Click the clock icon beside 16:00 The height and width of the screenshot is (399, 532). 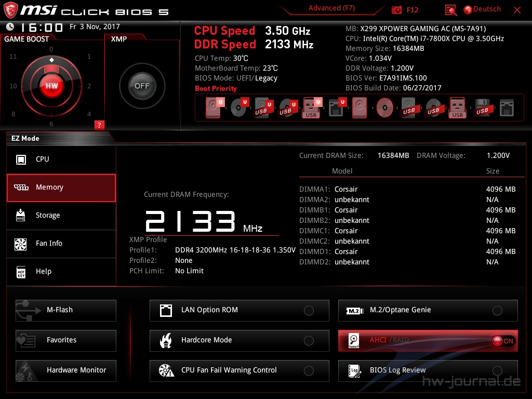10,27
